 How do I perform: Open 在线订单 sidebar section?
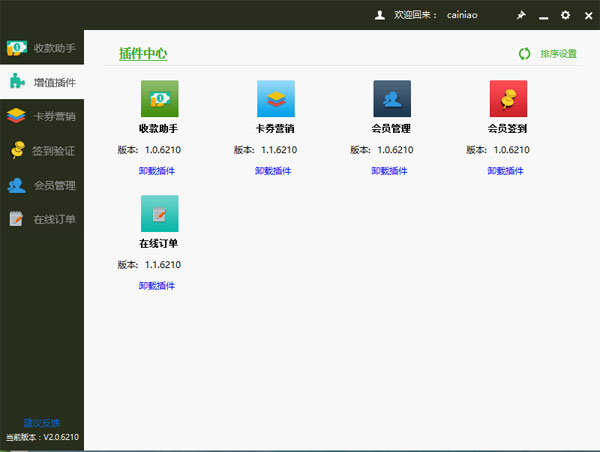(x=42, y=219)
